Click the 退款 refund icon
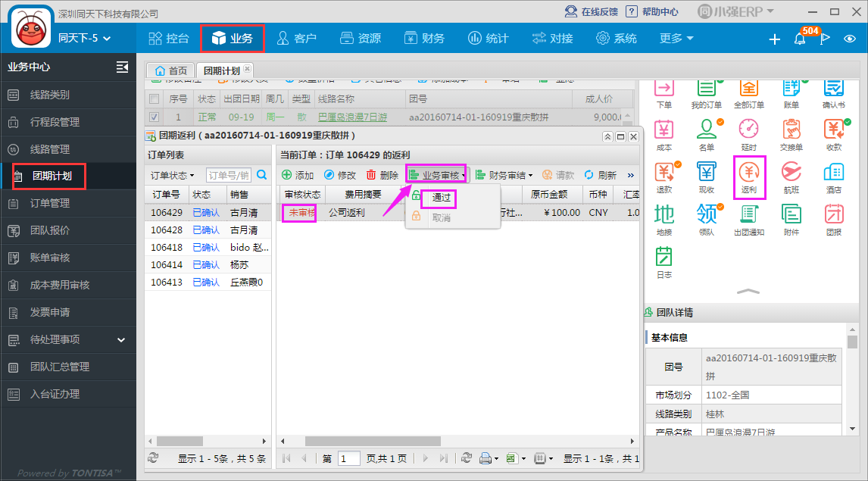This screenshot has height=481, width=868. (663, 177)
